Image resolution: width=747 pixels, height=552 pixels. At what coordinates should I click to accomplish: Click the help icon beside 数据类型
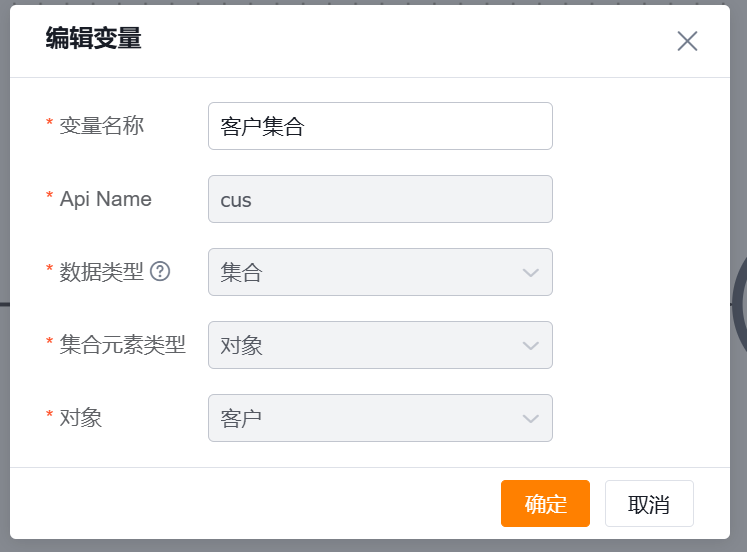point(160,271)
